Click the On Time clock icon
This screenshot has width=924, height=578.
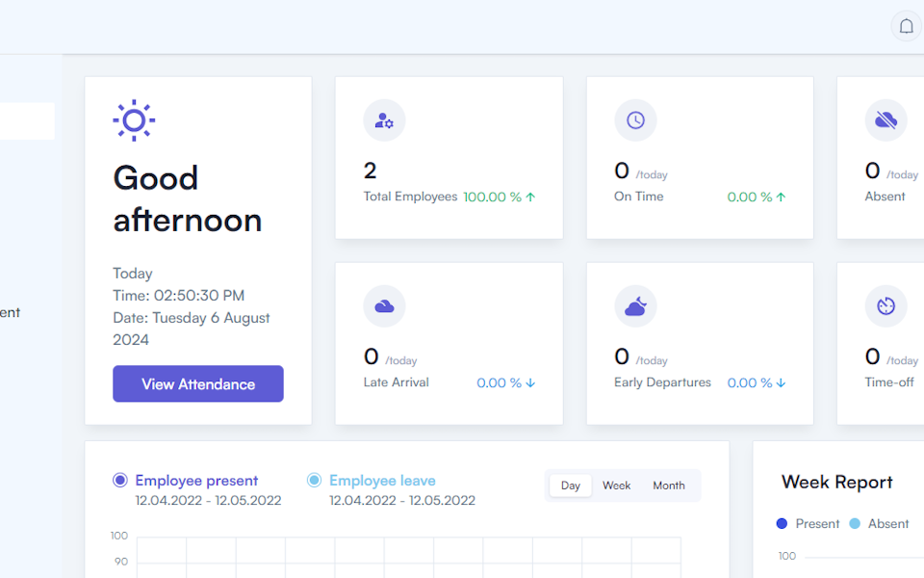pyautogui.click(x=635, y=120)
